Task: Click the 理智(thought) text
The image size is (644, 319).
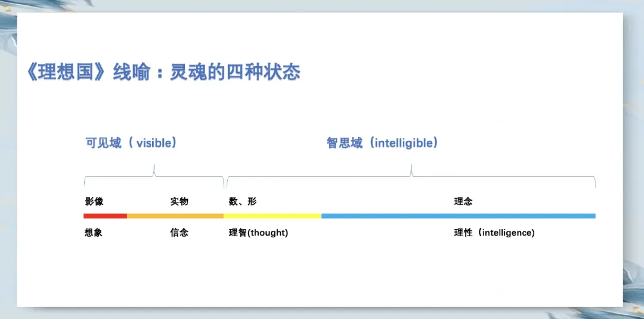Action: (258, 233)
